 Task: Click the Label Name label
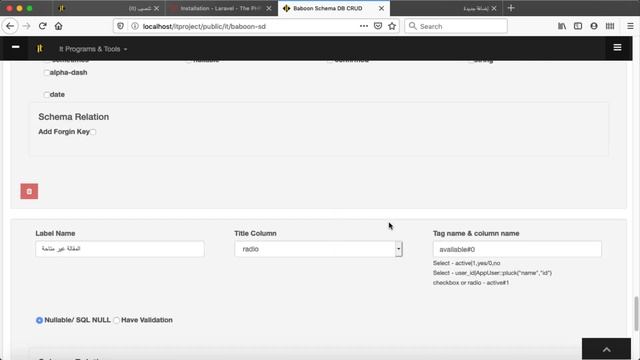(x=55, y=233)
